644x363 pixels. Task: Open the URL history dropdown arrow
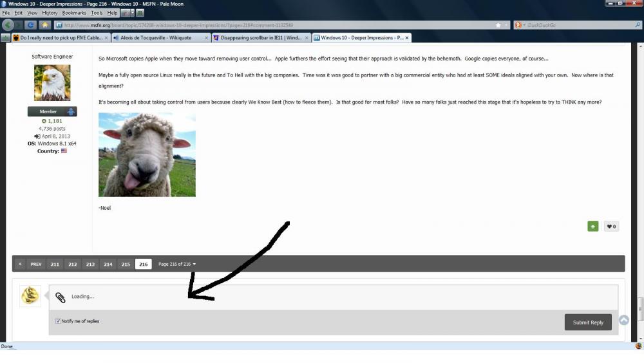[506, 25]
